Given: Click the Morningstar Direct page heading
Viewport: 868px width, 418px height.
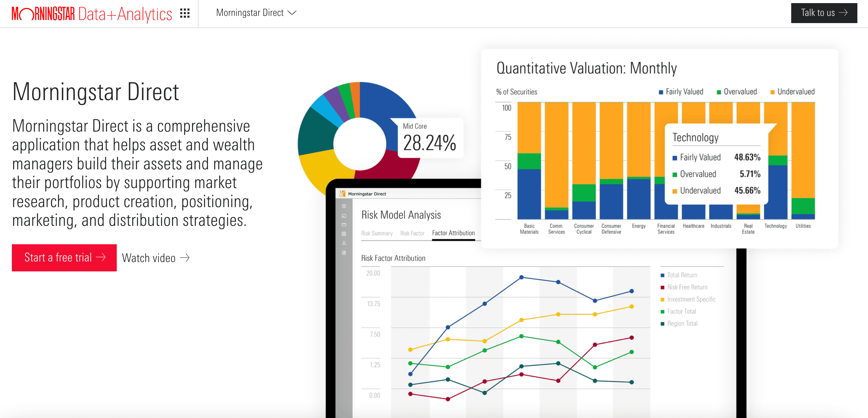Looking at the screenshot, I should click(95, 92).
